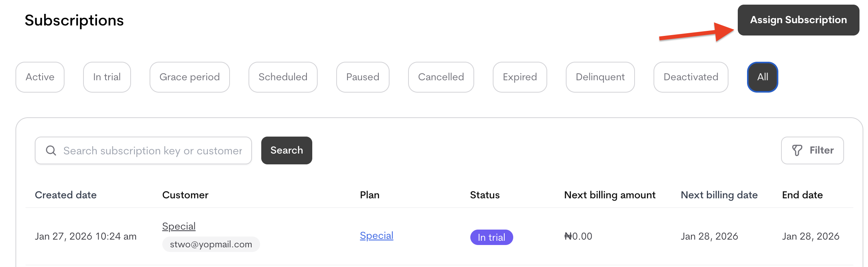868x267 pixels.
Task: Open the Special plan link
Action: click(x=376, y=236)
